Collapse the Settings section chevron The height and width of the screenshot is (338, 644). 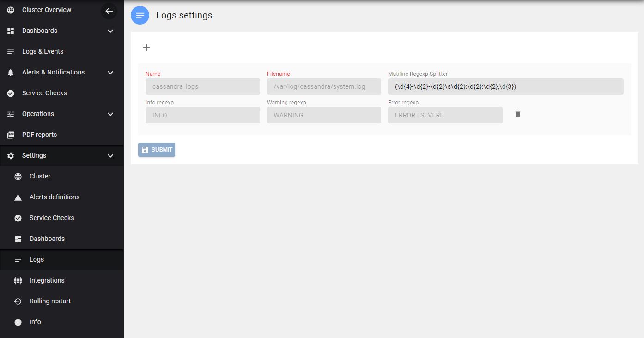[x=110, y=156]
